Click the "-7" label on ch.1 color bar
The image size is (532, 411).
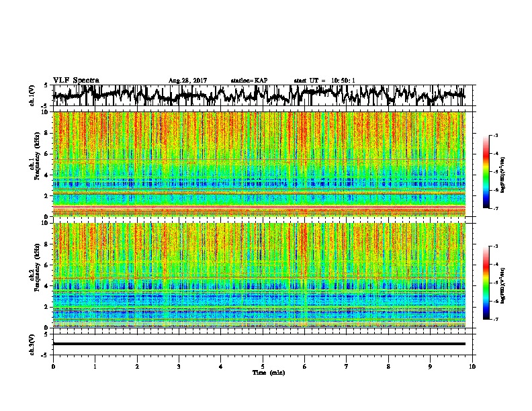[496, 208]
